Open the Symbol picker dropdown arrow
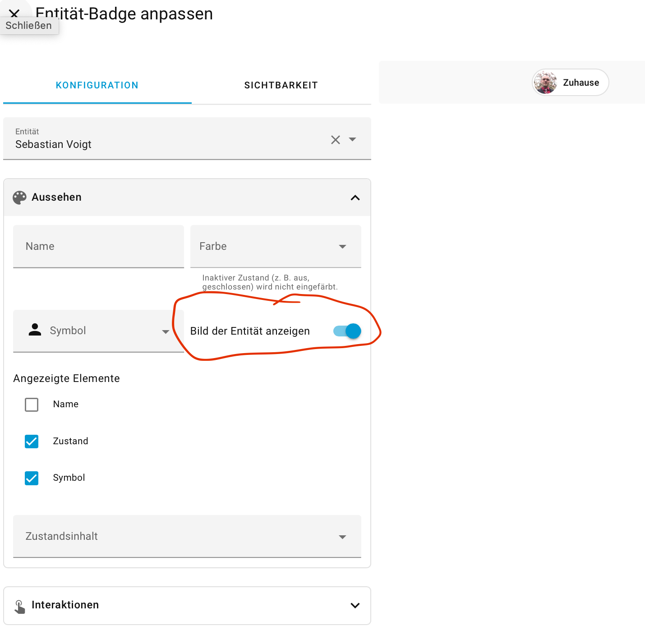Image resolution: width=645 pixels, height=644 pixels. (x=166, y=331)
